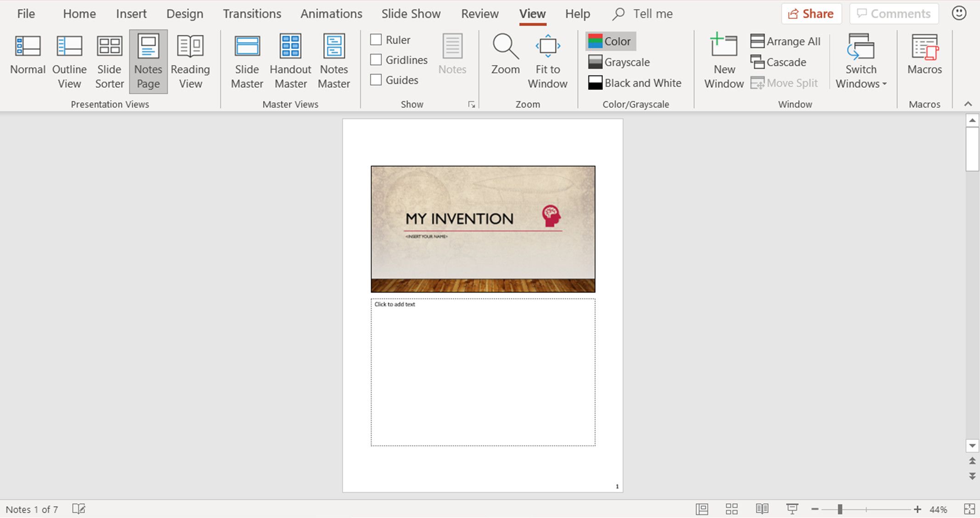
Task: Enable the Gridlines checkbox
Action: [x=376, y=60]
